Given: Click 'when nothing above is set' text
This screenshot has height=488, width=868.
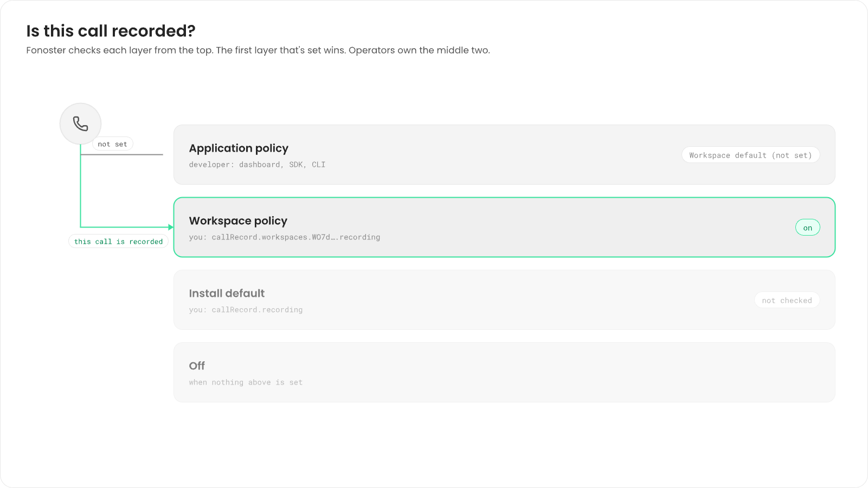Looking at the screenshot, I should coord(246,382).
